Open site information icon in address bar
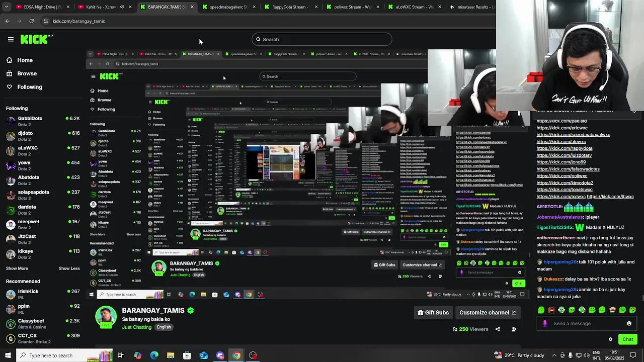 click(x=46, y=21)
